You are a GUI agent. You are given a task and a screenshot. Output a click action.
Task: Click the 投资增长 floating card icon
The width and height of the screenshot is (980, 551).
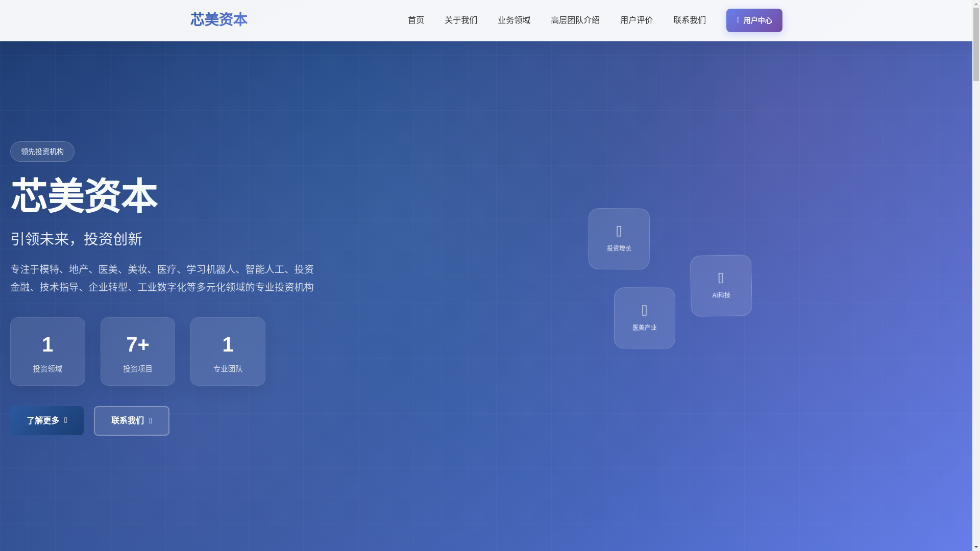point(619,232)
